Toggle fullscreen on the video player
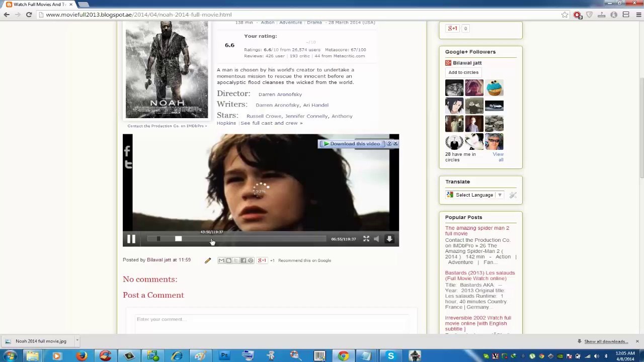This screenshot has width=644, height=362. 366,239
